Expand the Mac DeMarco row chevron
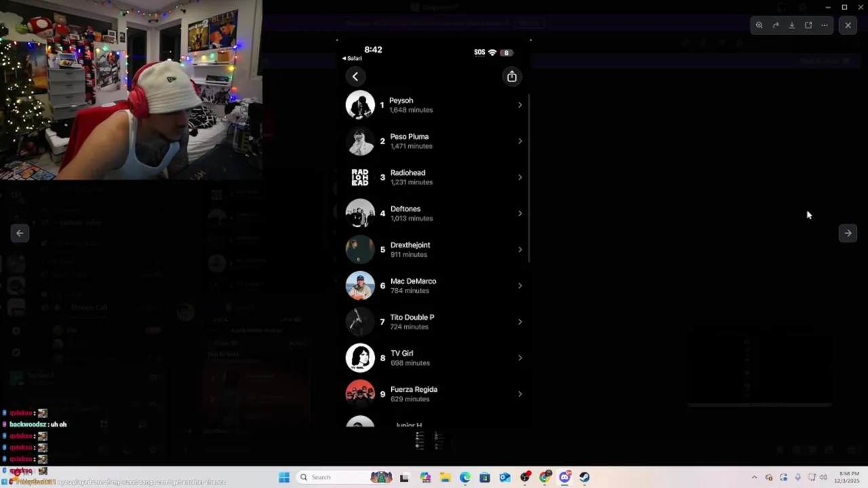The width and height of the screenshot is (868, 488). coord(520,285)
